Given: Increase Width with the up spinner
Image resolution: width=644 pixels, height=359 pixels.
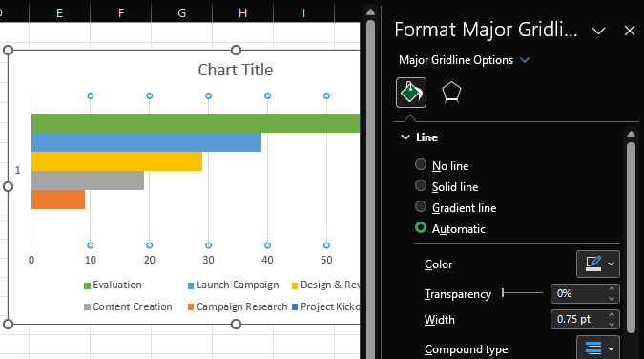Looking at the screenshot, I should [x=612, y=315].
